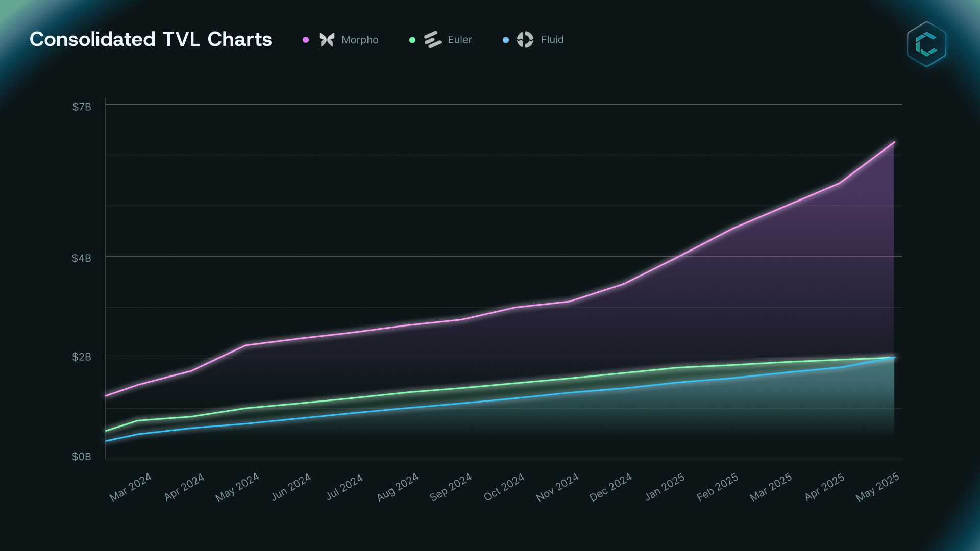Image resolution: width=980 pixels, height=551 pixels.
Task: Click the Nov 2024 x-axis label
Action: point(557,487)
